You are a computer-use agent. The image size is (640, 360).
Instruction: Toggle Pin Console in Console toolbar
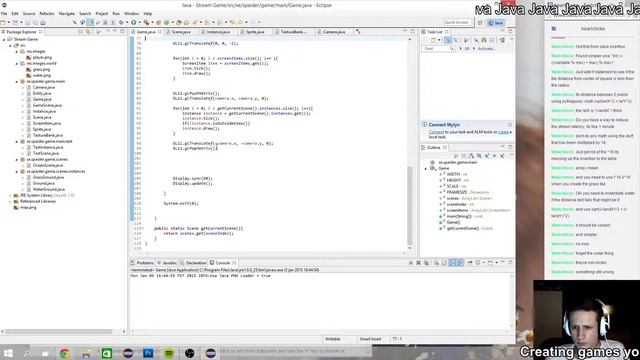coord(469,263)
